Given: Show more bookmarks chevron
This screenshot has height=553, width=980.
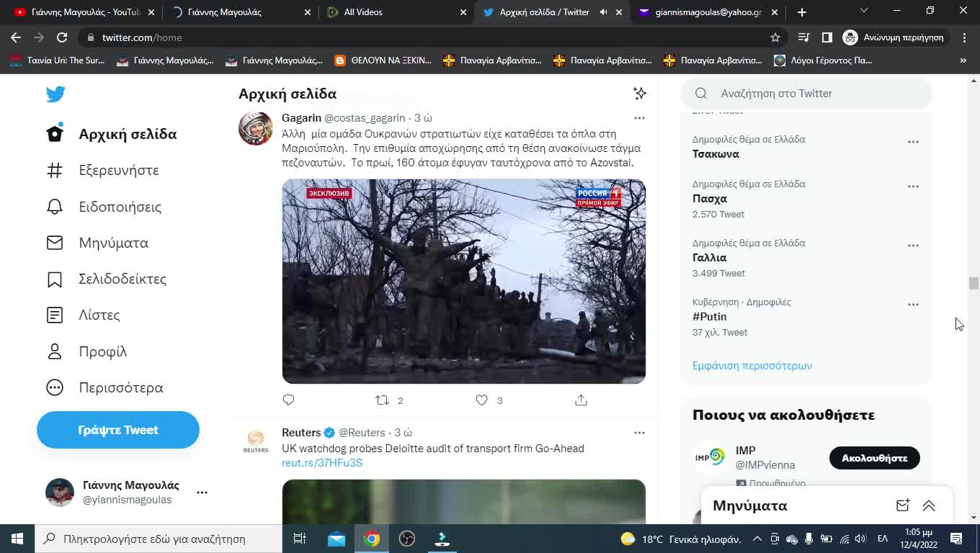Looking at the screenshot, I should pos(963,60).
